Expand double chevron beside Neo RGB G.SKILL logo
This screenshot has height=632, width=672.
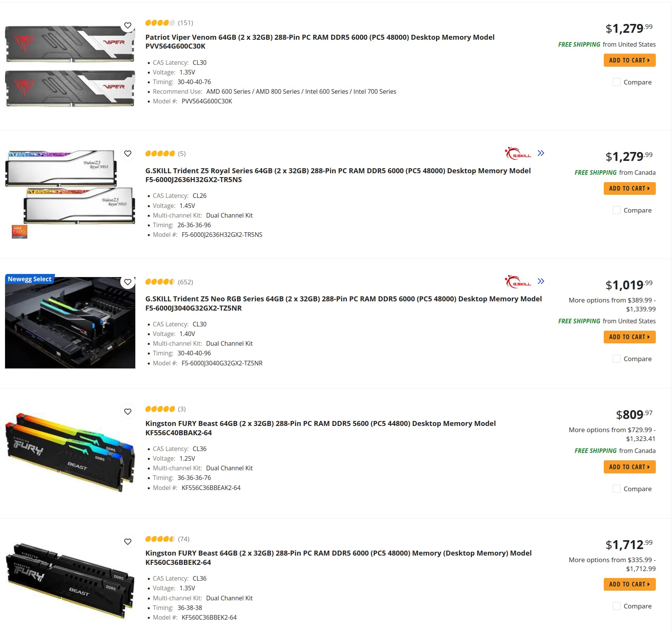pos(541,281)
